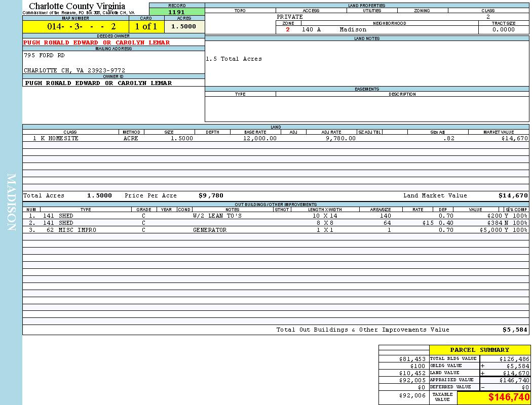Click the W/2 LEAN TO'S shed note

click(x=217, y=216)
